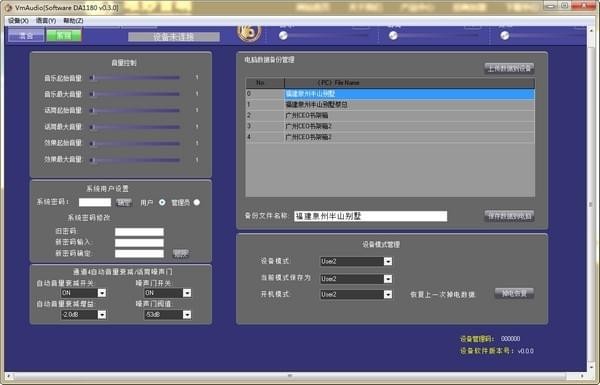Click the button beside the 新密码确定 field
The image size is (600, 385).
point(181,253)
